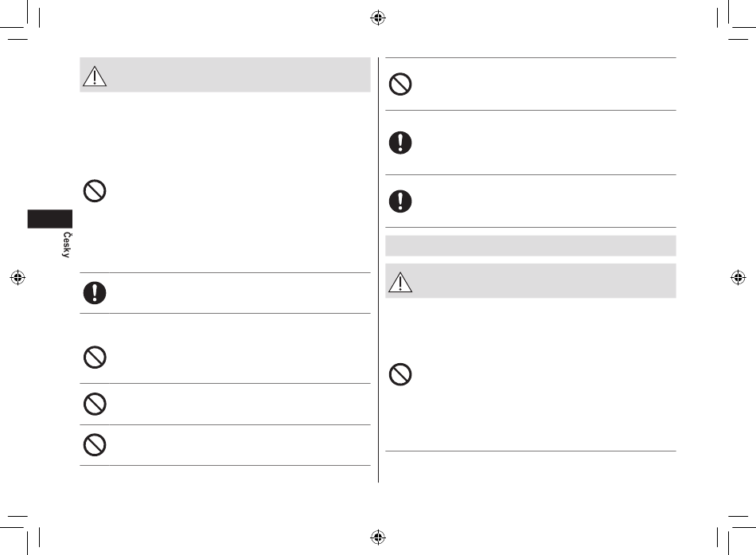Viewport: 756px width, 555px height.
Task: Select the black index tab above Česky
Action: click(49, 219)
